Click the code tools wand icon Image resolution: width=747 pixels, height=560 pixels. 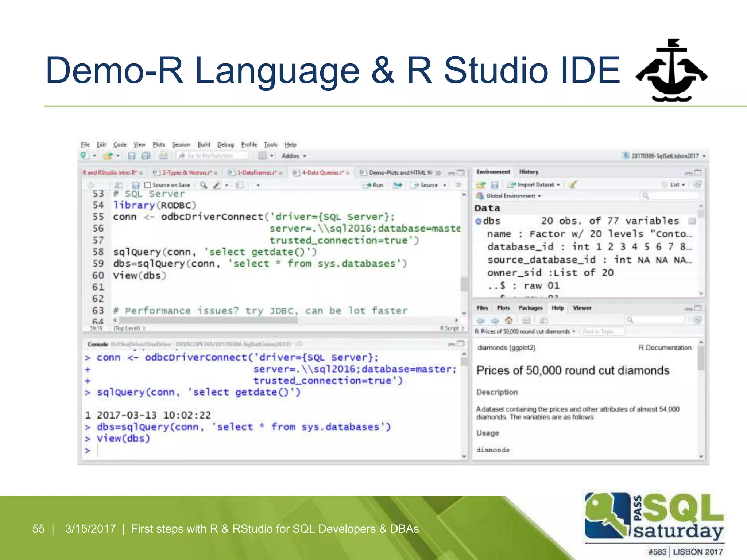(x=217, y=185)
